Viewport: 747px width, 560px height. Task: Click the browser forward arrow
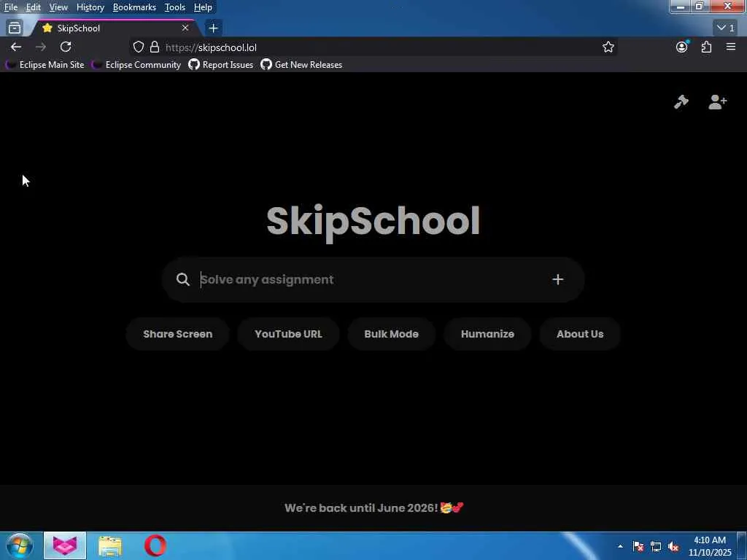click(41, 47)
